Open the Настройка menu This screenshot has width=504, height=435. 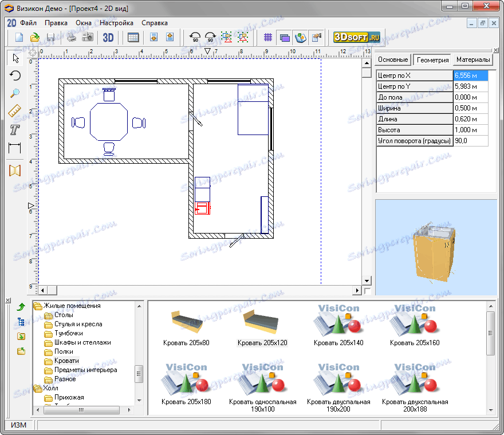116,23
